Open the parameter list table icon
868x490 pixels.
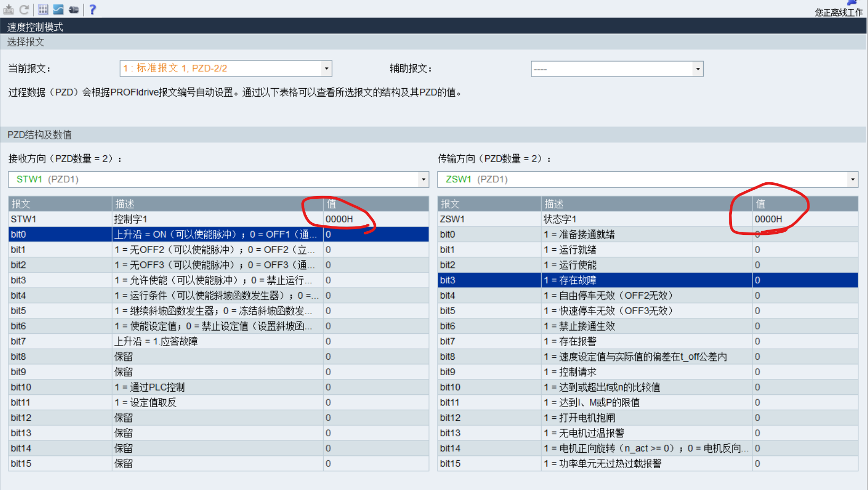pyautogui.click(x=43, y=10)
